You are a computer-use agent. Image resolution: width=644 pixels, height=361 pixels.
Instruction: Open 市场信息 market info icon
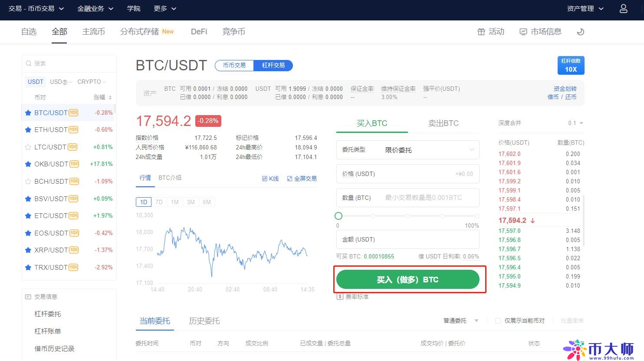523,32
